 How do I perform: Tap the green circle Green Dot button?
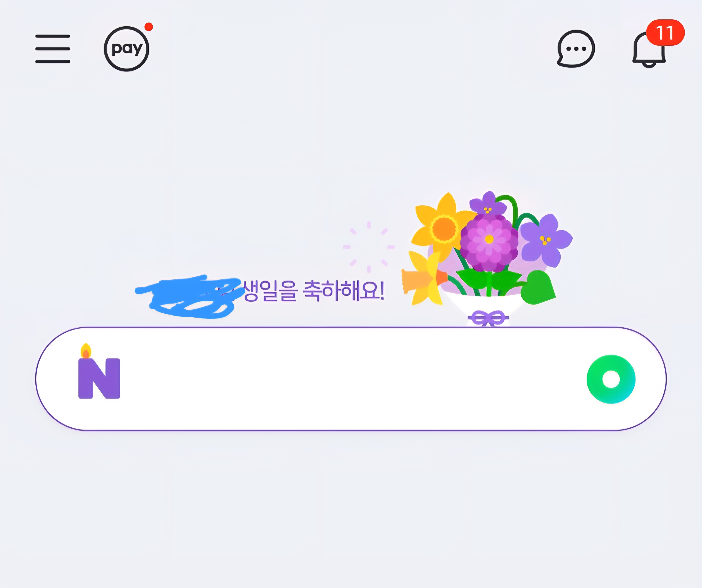pos(611,379)
